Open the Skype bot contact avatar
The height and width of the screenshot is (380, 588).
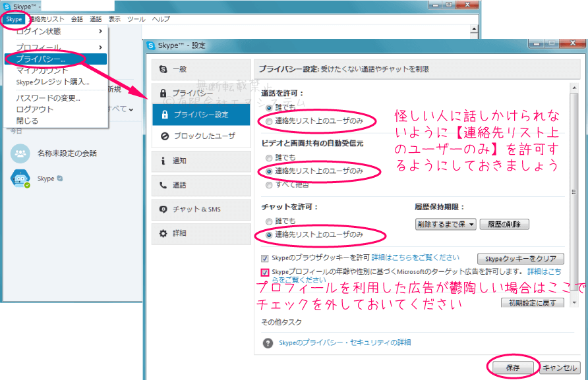[x=20, y=178]
